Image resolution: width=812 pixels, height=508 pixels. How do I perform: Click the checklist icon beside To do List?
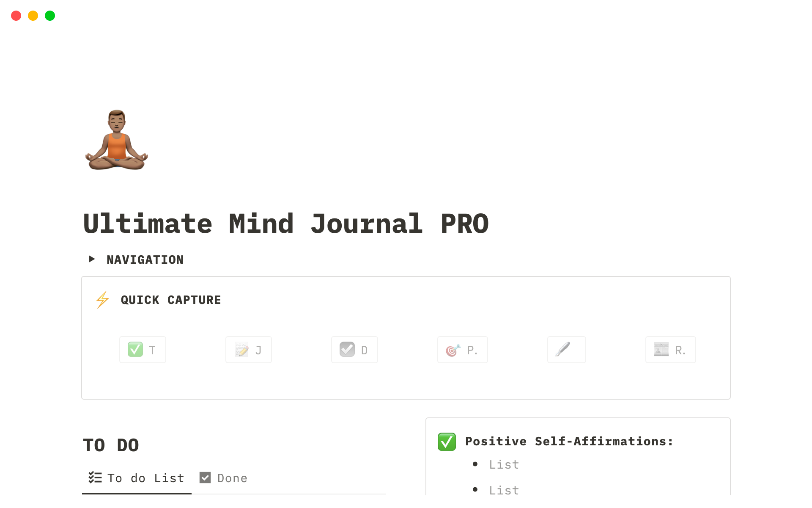coord(95,478)
